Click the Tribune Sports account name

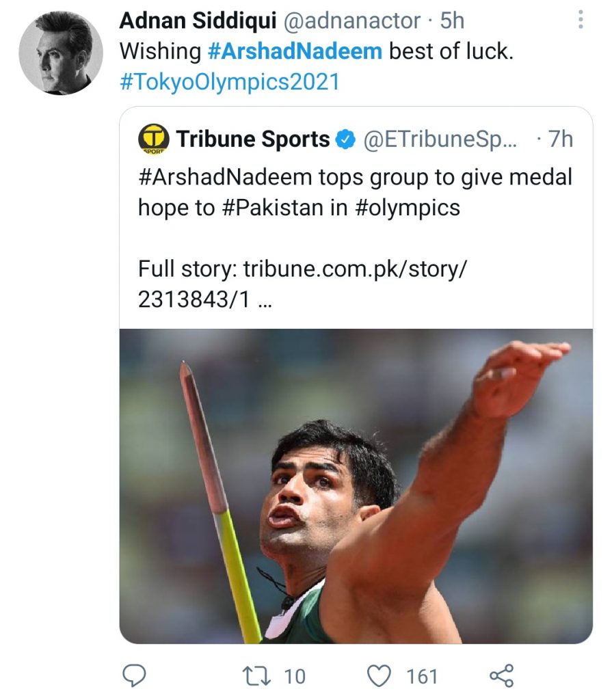tap(253, 139)
